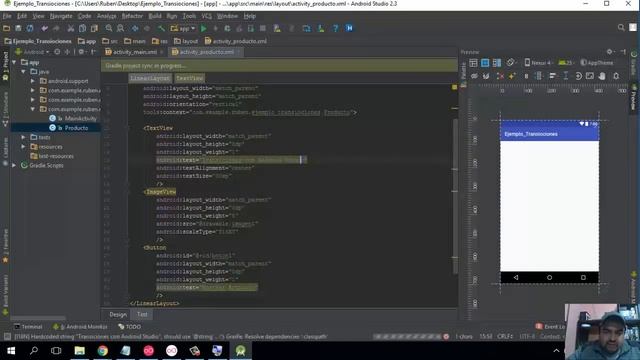Select test-resources folder in tree
Image resolution: width=640 pixels, height=360 pixels.
point(56,156)
